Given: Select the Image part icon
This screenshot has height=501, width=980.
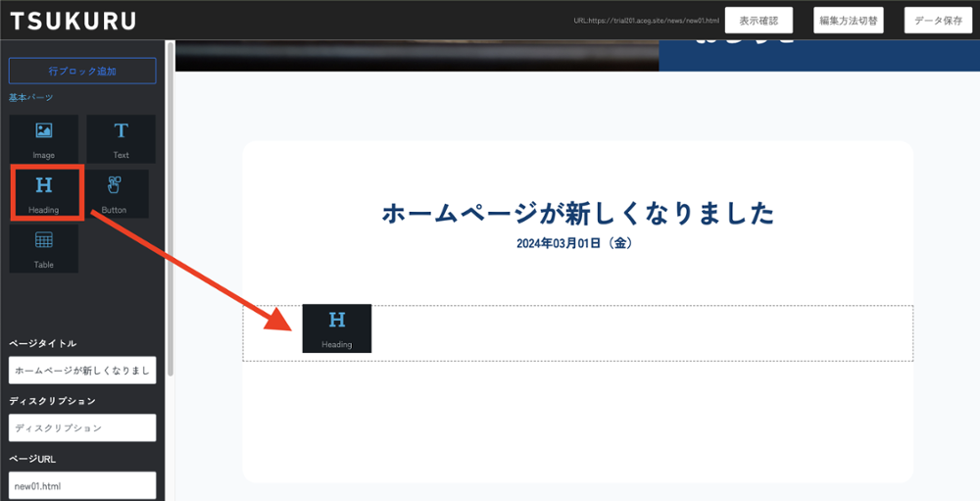Looking at the screenshot, I should (44, 138).
